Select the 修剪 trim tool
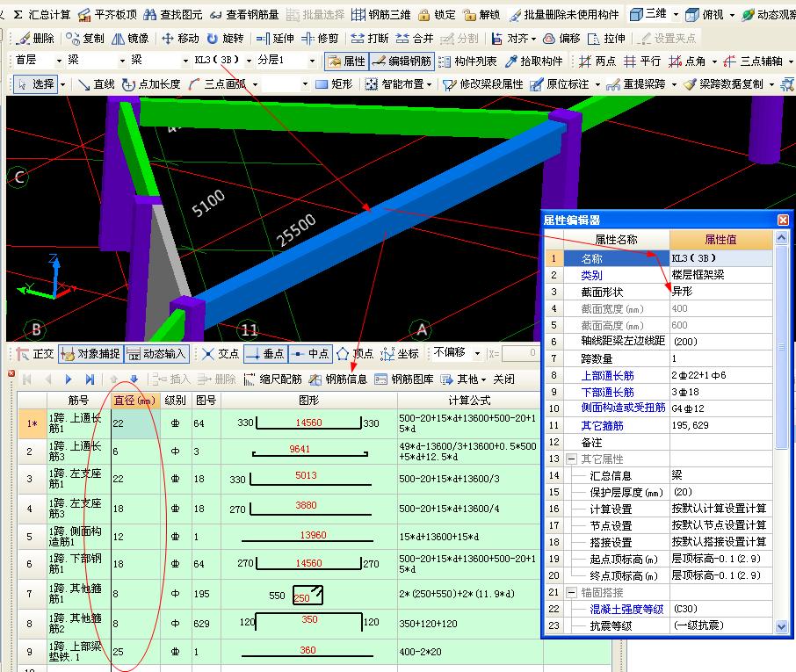Screen dimensions: 796x672 (320, 39)
